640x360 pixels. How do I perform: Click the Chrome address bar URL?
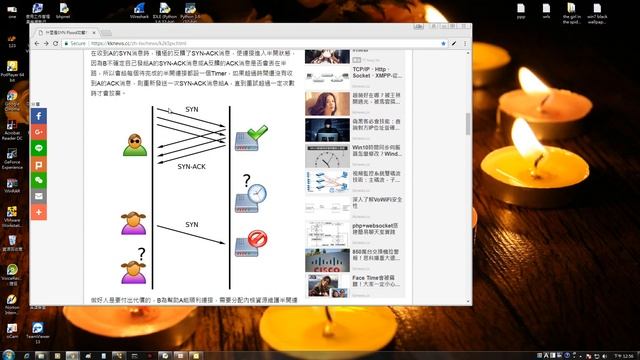pos(139,43)
